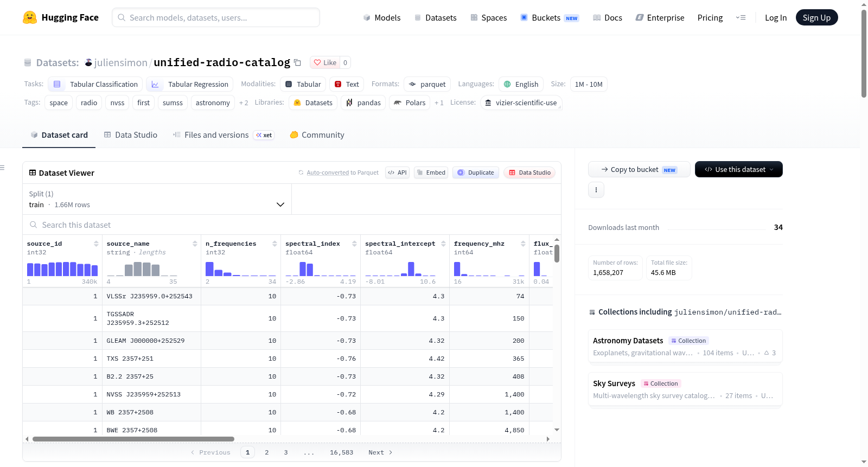Sort by spectral_intercept column arrows
868x467 pixels.
(x=443, y=244)
